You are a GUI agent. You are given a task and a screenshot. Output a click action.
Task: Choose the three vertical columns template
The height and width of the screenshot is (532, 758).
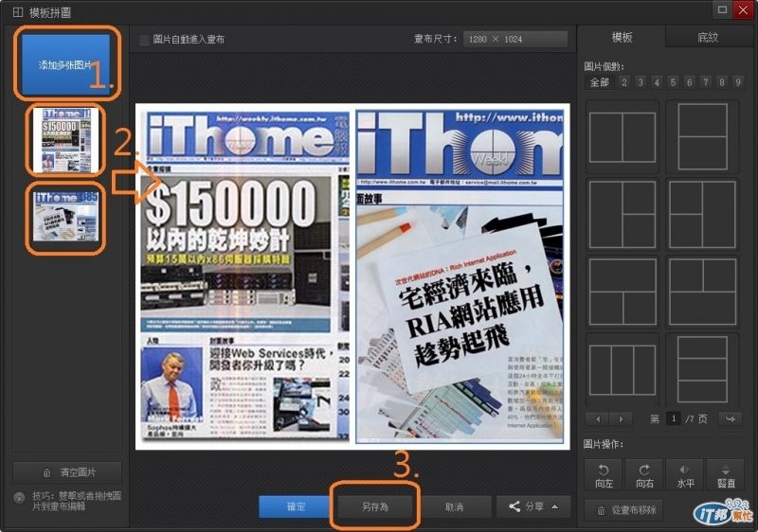coord(623,370)
